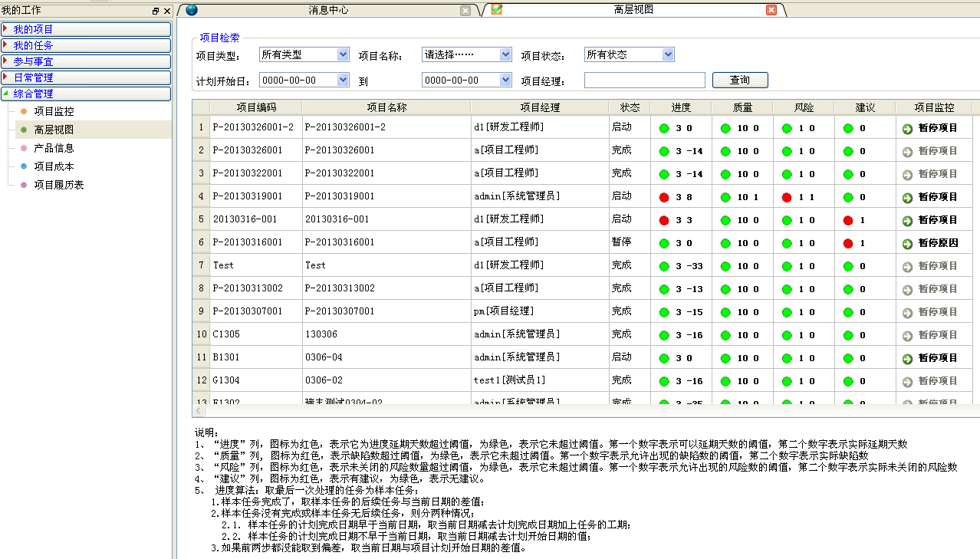Click the green 进度 dot for P-20130326001-2
980x559 pixels.
point(664,128)
